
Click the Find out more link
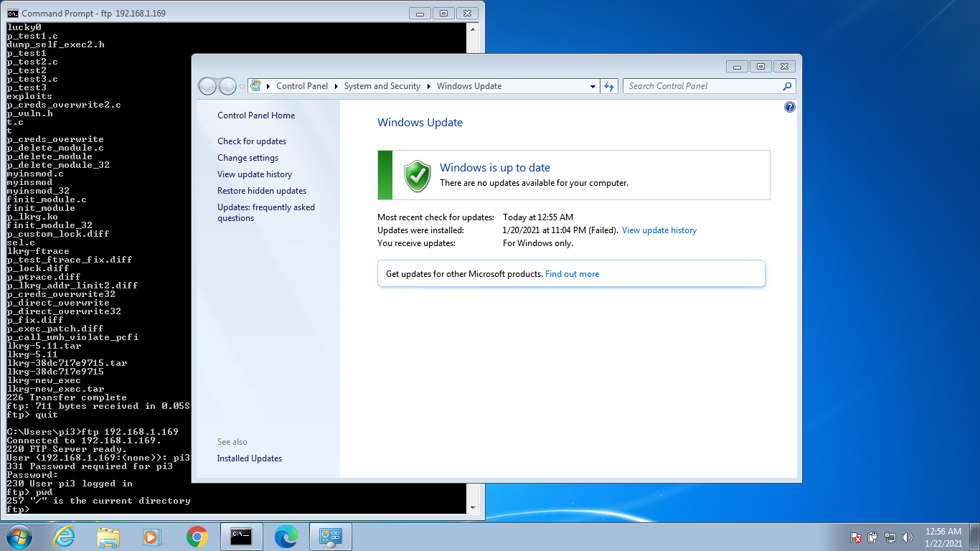pos(572,274)
